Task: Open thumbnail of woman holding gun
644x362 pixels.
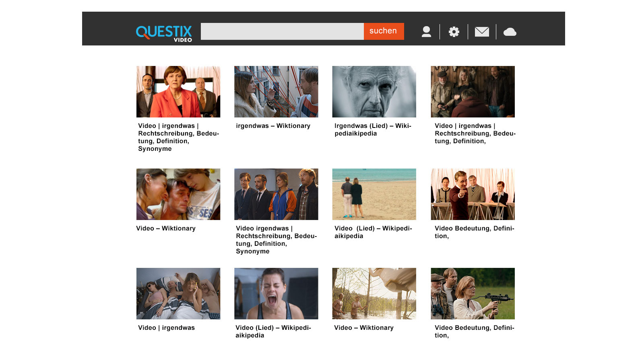Action: click(473, 294)
